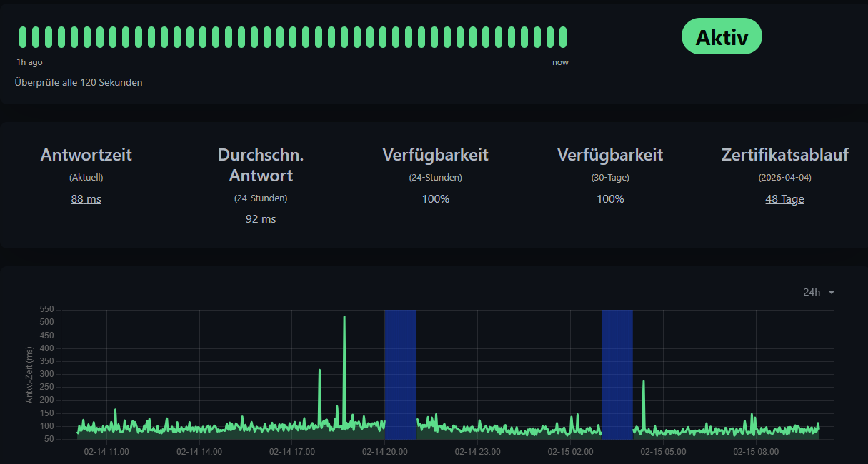Click the 02-14 20:00 axis label
The height and width of the screenshot is (464, 868).
[x=386, y=452]
